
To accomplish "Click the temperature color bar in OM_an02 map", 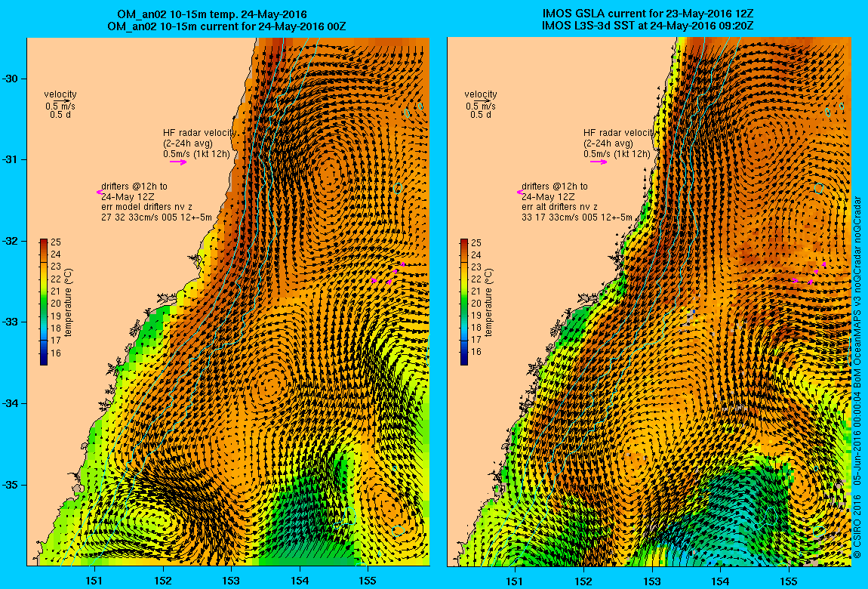I will 44,302.
